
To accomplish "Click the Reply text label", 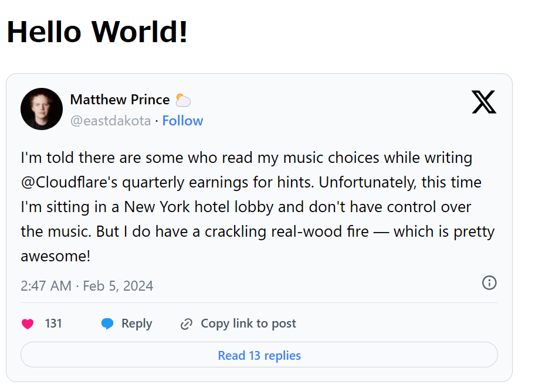I will (x=137, y=323).
